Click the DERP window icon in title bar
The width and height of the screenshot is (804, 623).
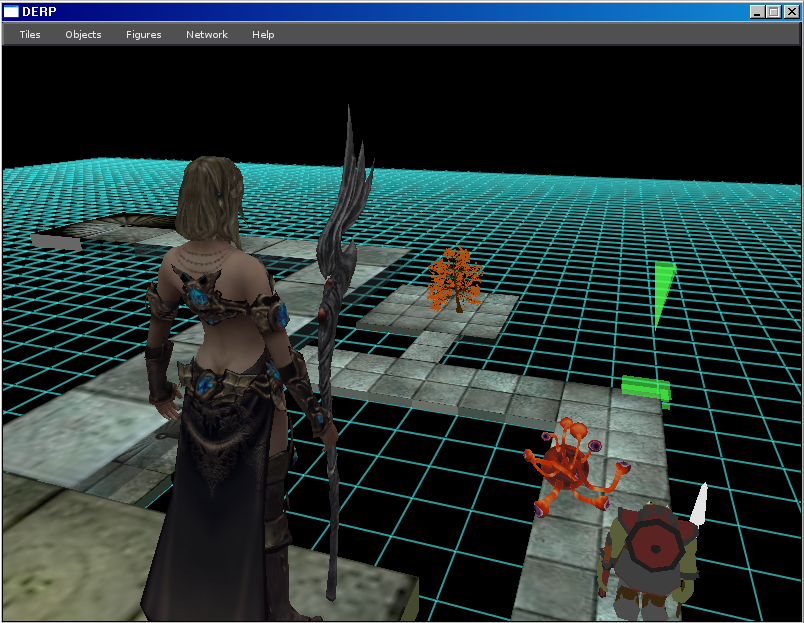click(11, 12)
